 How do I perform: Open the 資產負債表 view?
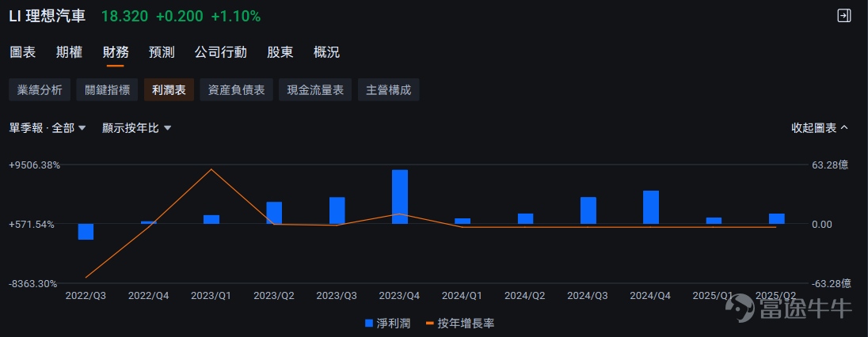236,89
